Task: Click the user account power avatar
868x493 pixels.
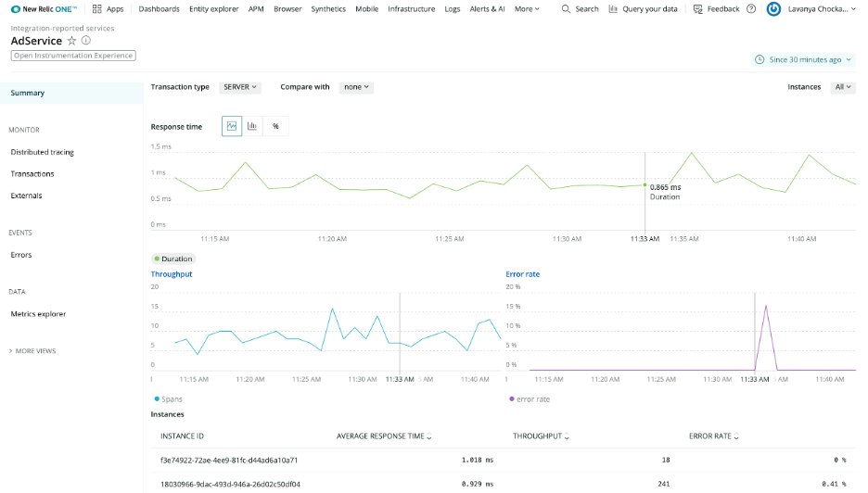Action: point(774,9)
